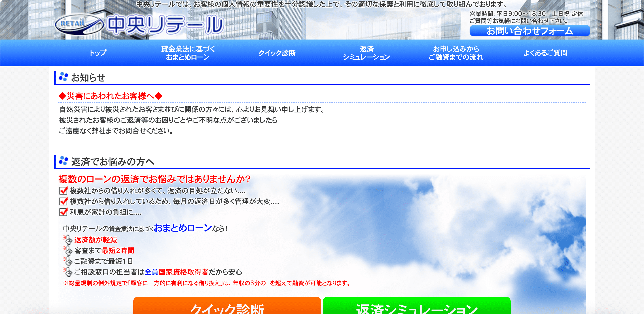Click the pointing finger icon beside ご相談窓口 line

point(68,272)
